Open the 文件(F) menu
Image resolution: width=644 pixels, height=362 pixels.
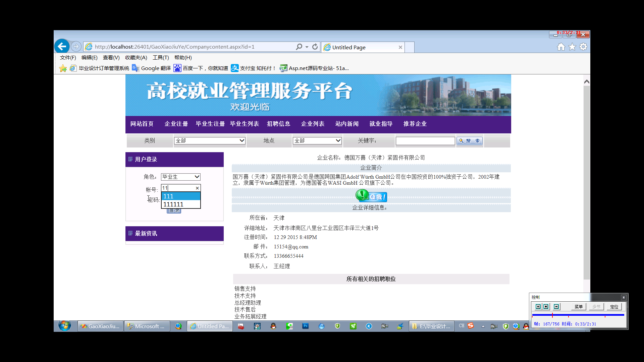click(x=68, y=58)
